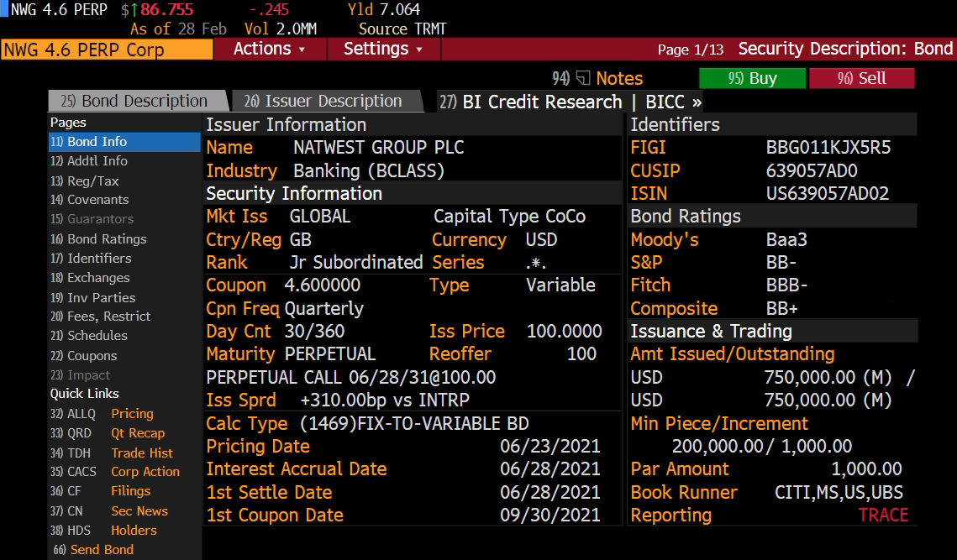Open CN Sec News quick link
957x560 pixels.
coord(109,510)
